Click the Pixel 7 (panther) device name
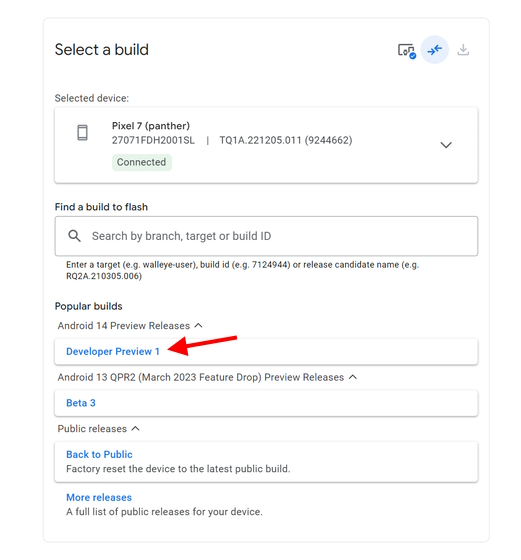 pyautogui.click(x=151, y=126)
